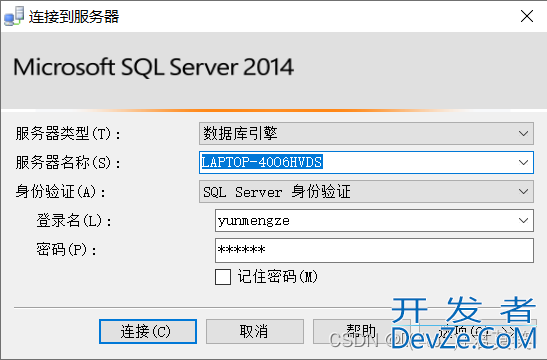Click the 身份验证(A) label
Screen dimensions: 547x360
[x=61, y=192]
